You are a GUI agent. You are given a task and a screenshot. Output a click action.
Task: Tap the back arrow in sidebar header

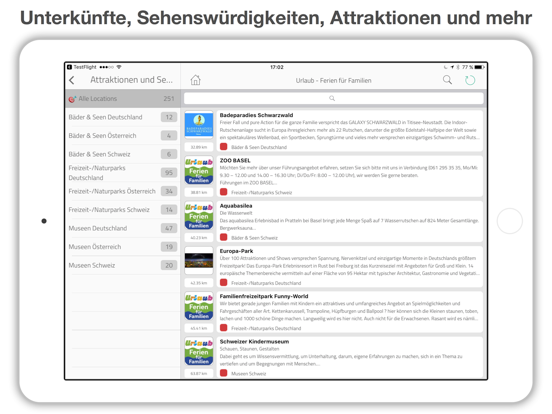coord(72,80)
